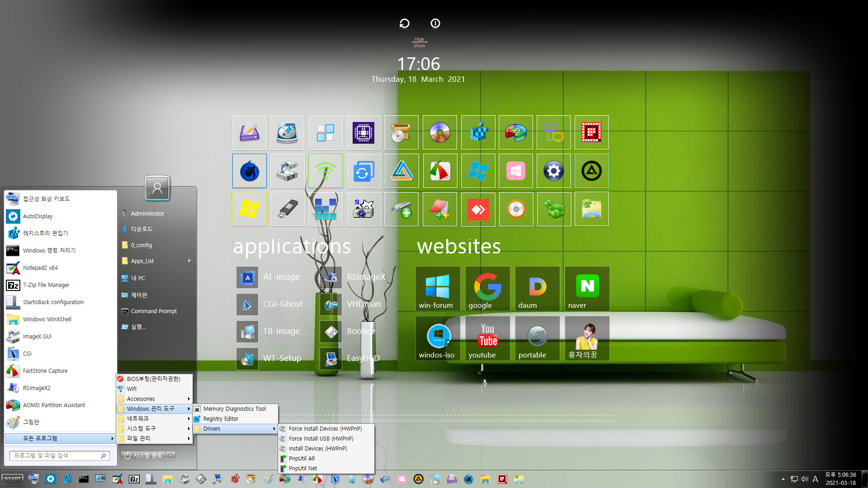Click the taskbar 7-Zip icon
Viewport: 868px width, 488px height.
click(x=134, y=479)
